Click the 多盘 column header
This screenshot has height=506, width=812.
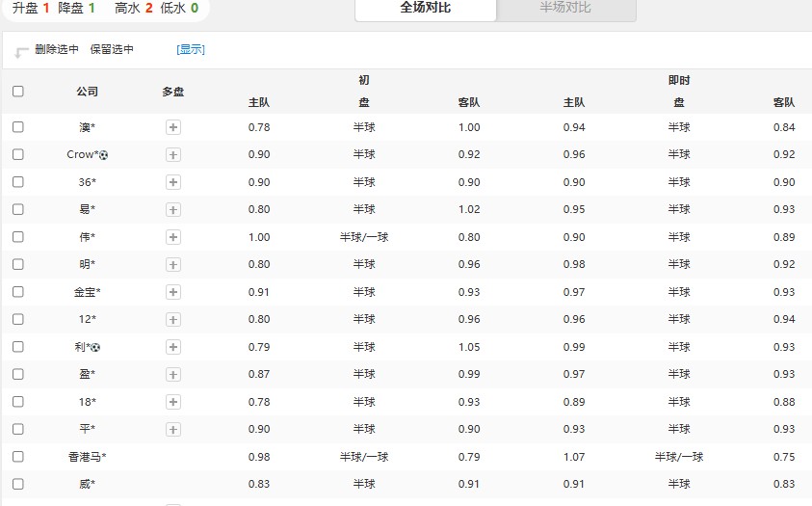(173, 92)
